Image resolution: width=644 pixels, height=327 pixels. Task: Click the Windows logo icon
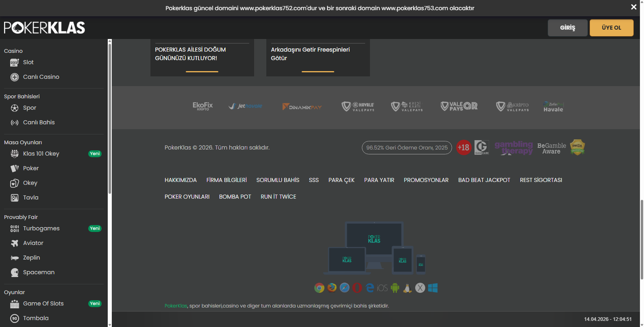pyautogui.click(x=433, y=288)
